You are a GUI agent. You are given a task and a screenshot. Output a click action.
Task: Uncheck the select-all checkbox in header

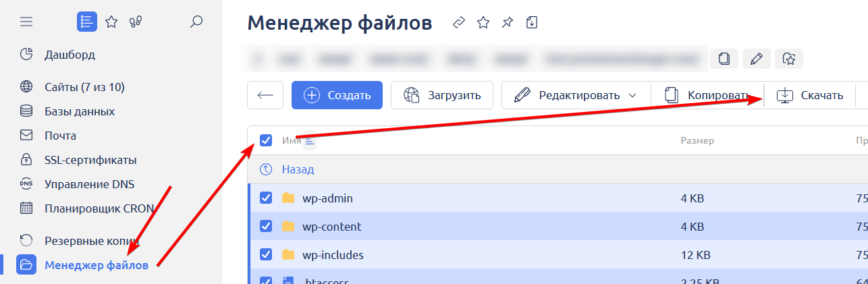266,140
